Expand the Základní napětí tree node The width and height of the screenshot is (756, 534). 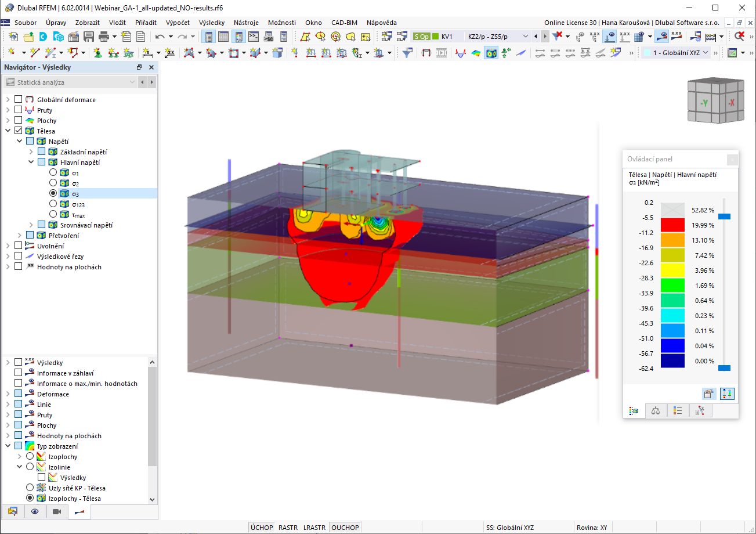tap(31, 152)
